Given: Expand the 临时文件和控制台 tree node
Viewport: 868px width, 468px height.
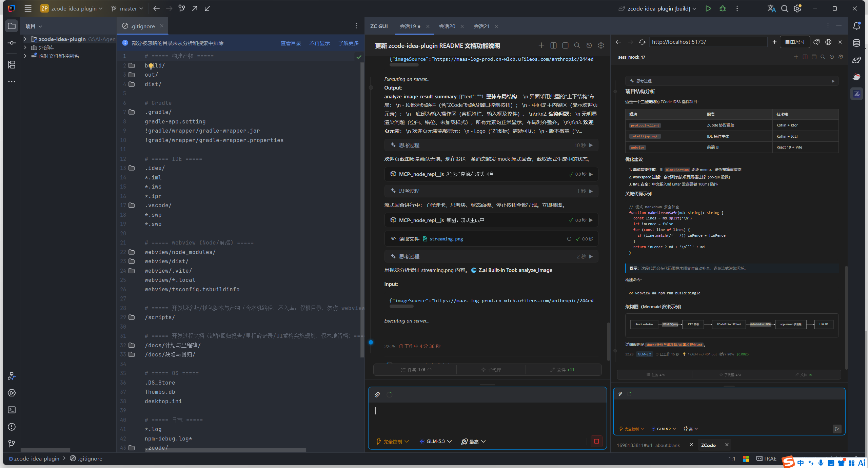Looking at the screenshot, I should [x=25, y=56].
